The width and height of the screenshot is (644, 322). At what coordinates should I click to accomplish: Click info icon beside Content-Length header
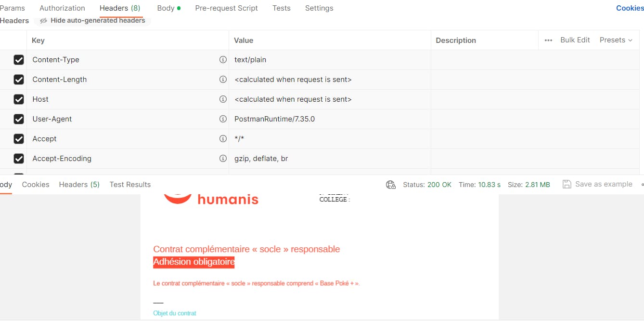click(x=223, y=80)
